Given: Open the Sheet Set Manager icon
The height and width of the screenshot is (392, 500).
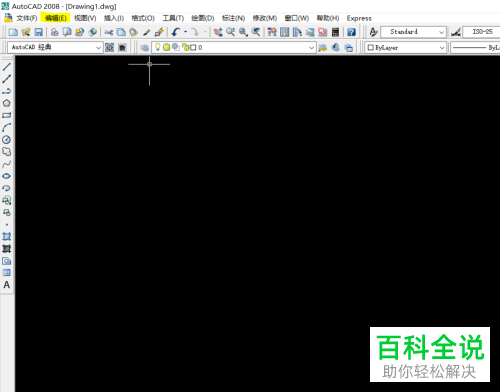Looking at the screenshot, I should click(310, 32).
